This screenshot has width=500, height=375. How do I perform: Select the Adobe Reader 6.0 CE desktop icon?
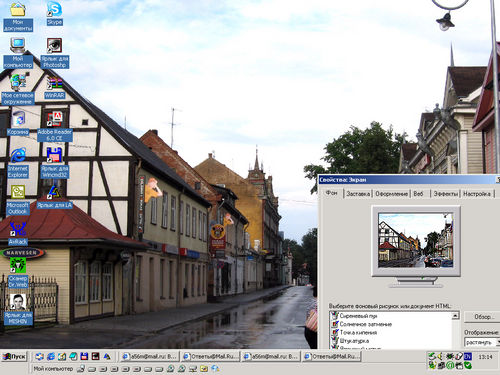[55, 127]
